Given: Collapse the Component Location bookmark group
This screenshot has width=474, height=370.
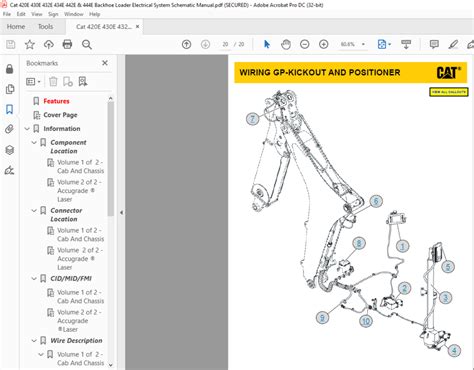Looking at the screenshot, I should point(34,143).
